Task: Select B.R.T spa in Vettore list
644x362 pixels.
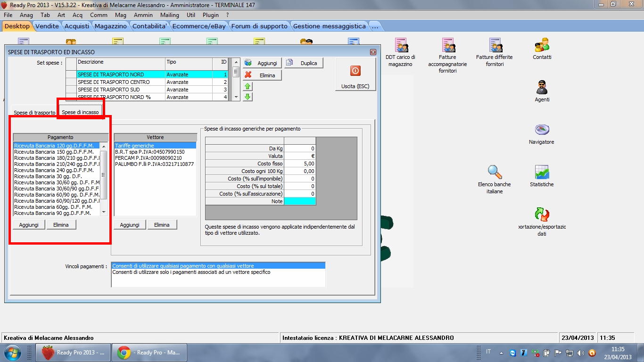Action: coord(155,152)
